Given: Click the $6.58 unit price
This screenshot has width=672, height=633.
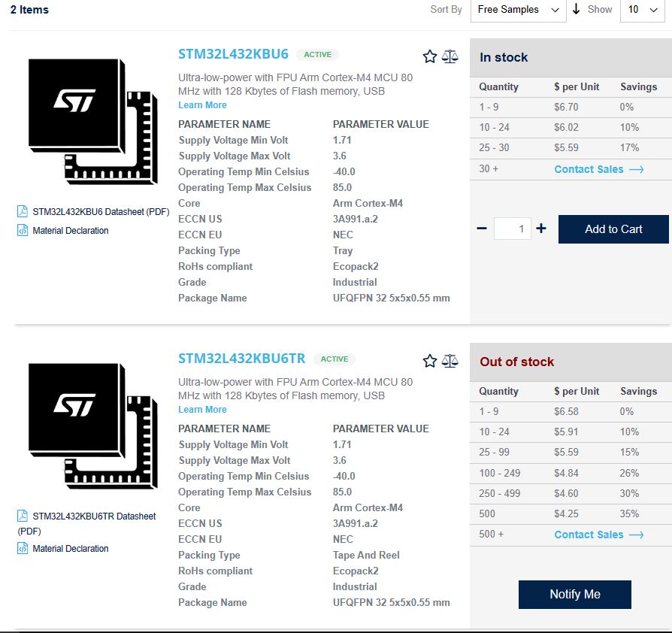Looking at the screenshot, I should (566, 411).
